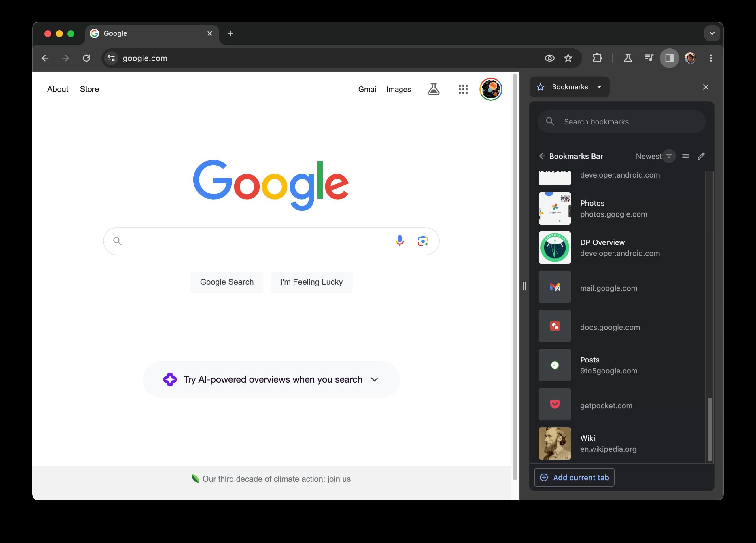Expand the Bookmarks panel dropdown
Viewport: 756px width, 543px height.
pyautogui.click(x=599, y=87)
